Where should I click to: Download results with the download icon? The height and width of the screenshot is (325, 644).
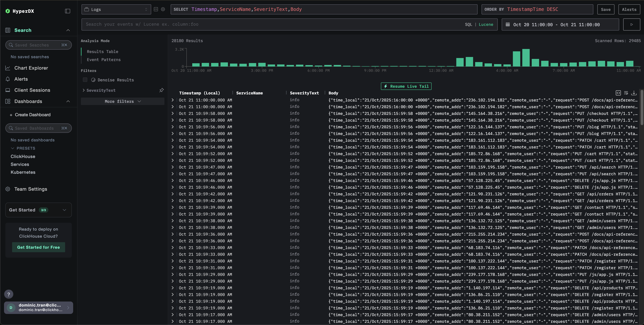pos(634,93)
